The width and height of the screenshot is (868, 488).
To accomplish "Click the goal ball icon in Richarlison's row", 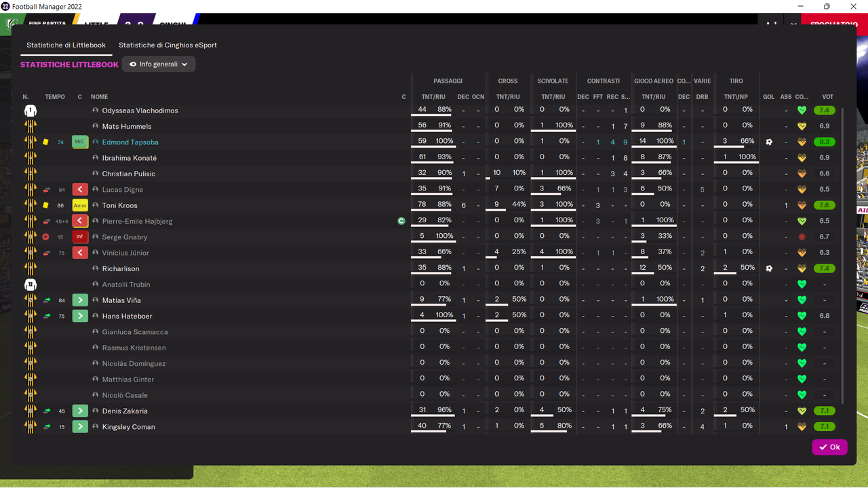I will pyautogui.click(x=769, y=268).
